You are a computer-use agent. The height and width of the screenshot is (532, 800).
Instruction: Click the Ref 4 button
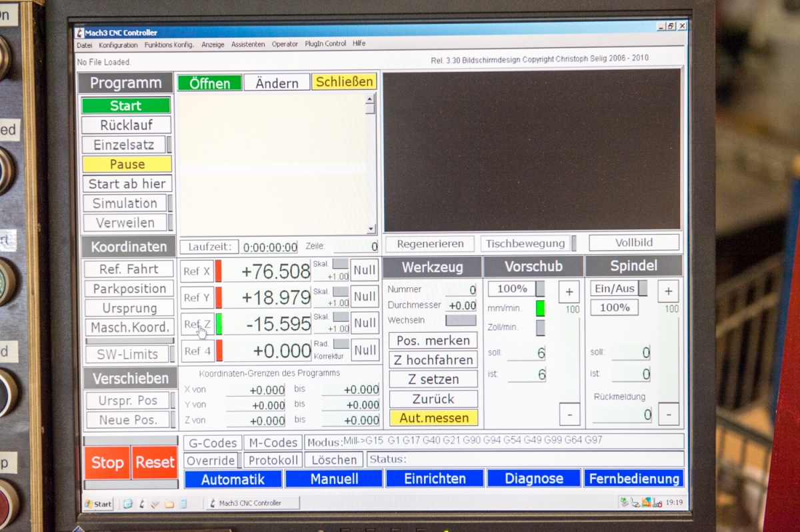coord(197,351)
